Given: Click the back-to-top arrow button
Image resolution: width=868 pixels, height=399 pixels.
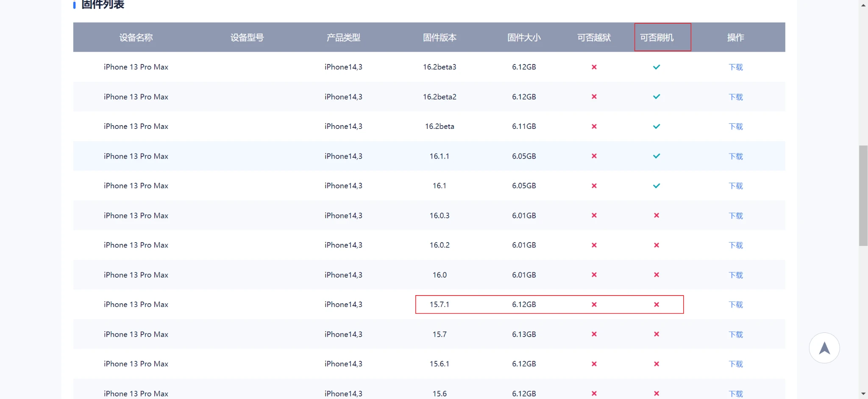Looking at the screenshot, I should pyautogui.click(x=824, y=348).
